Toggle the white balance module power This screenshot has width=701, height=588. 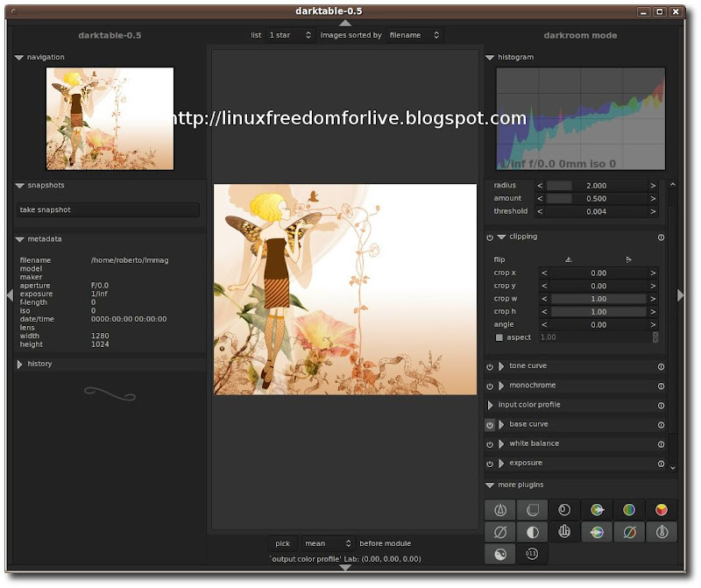click(490, 444)
